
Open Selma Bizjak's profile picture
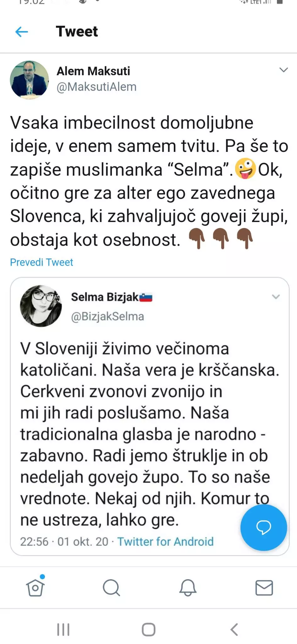[x=41, y=306]
